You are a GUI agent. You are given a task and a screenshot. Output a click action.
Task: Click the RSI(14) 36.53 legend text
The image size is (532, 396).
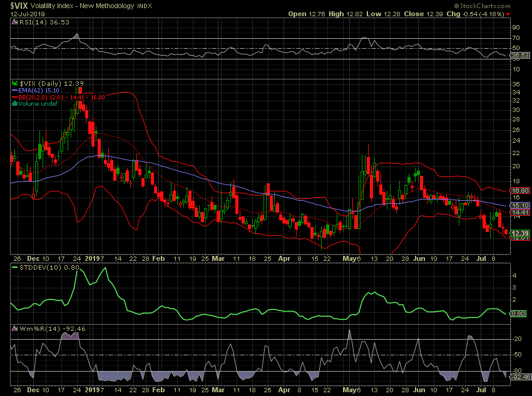(x=44, y=22)
